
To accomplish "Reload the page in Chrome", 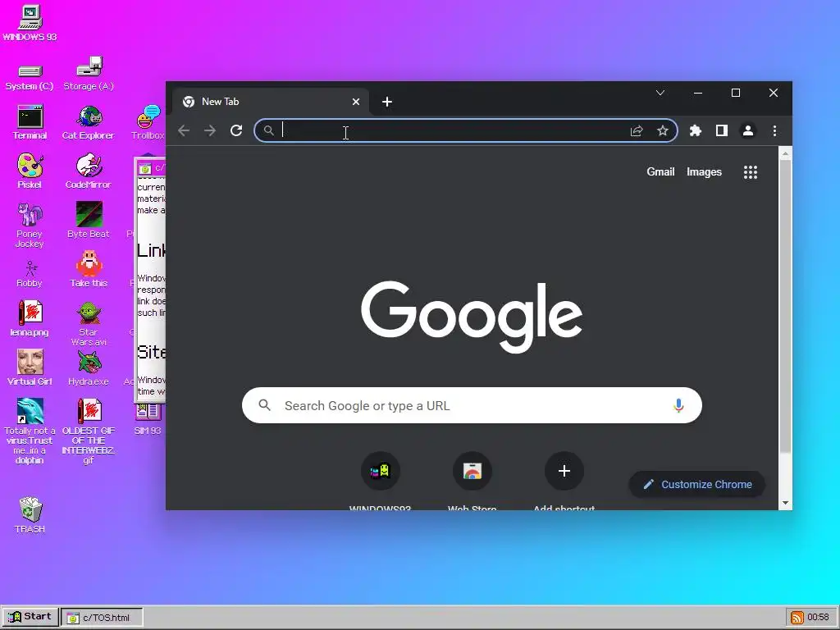I will pos(236,130).
